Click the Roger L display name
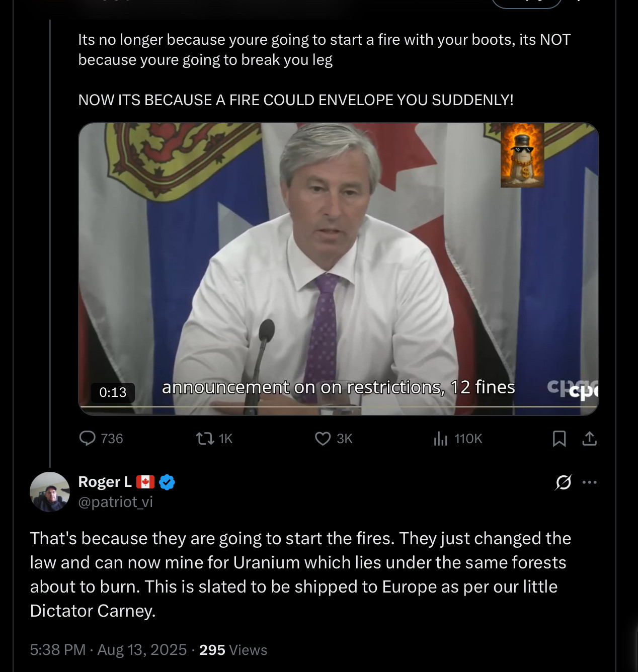 [x=105, y=482]
